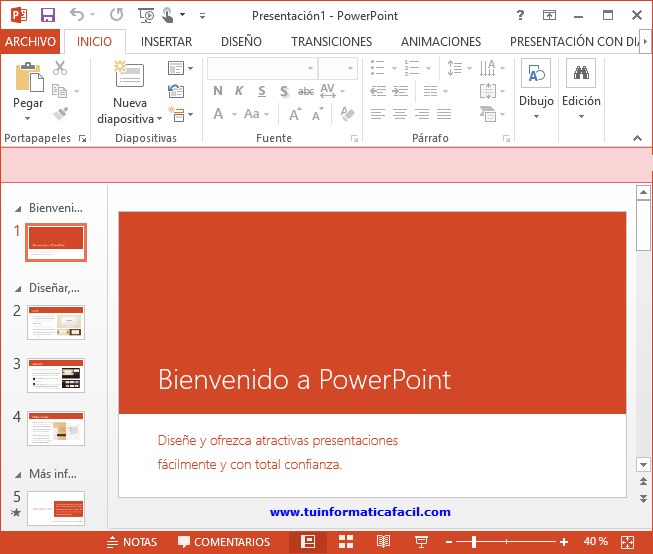Align text left
This screenshot has width=653, height=554.
378,114
